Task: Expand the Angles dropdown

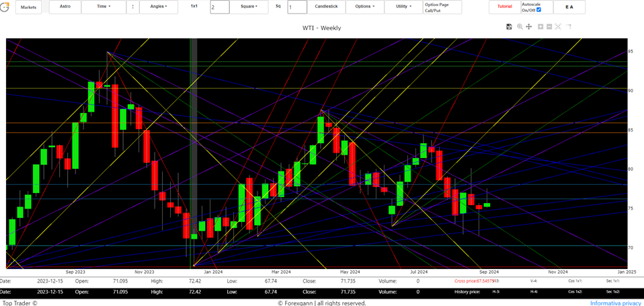Action: [x=158, y=7]
